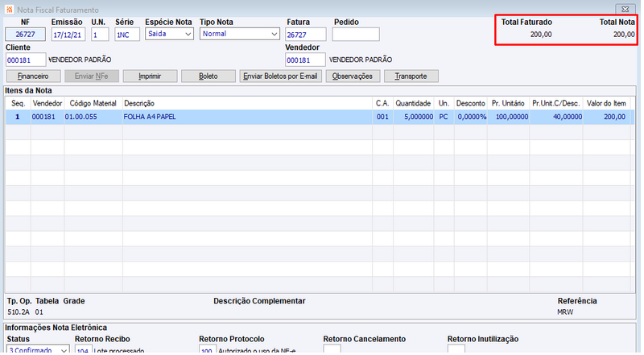Open the Espécie Nota dropdown showing Saida

pyautogui.click(x=169, y=34)
